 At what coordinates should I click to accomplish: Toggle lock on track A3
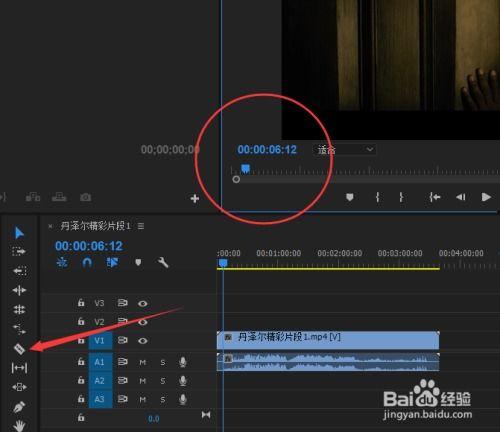tap(81, 399)
